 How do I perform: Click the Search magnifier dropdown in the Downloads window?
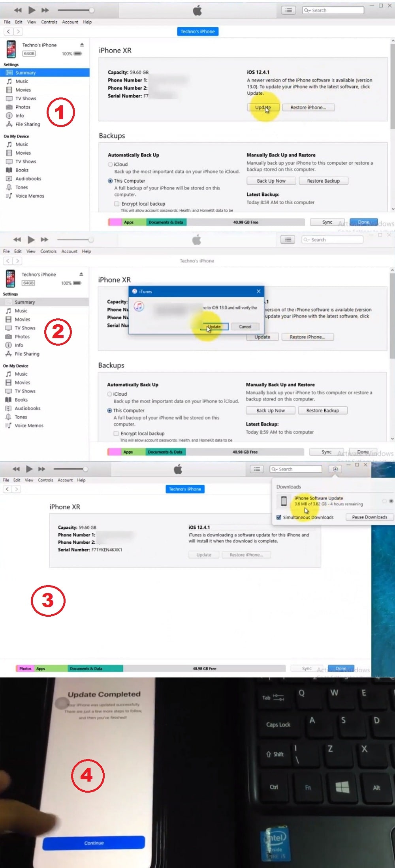(x=275, y=469)
